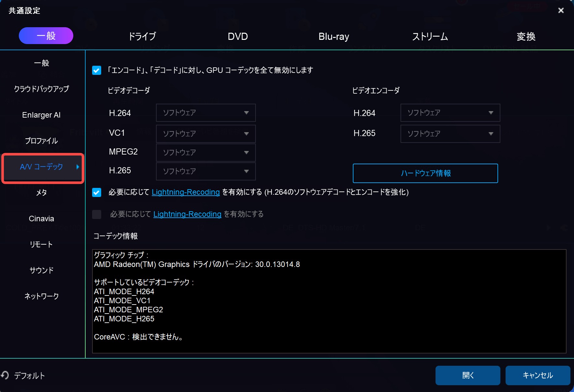Uncheck GPU コーデックを全て無効にします checkbox
The height and width of the screenshot is (392, 574).
coord(97,70)
